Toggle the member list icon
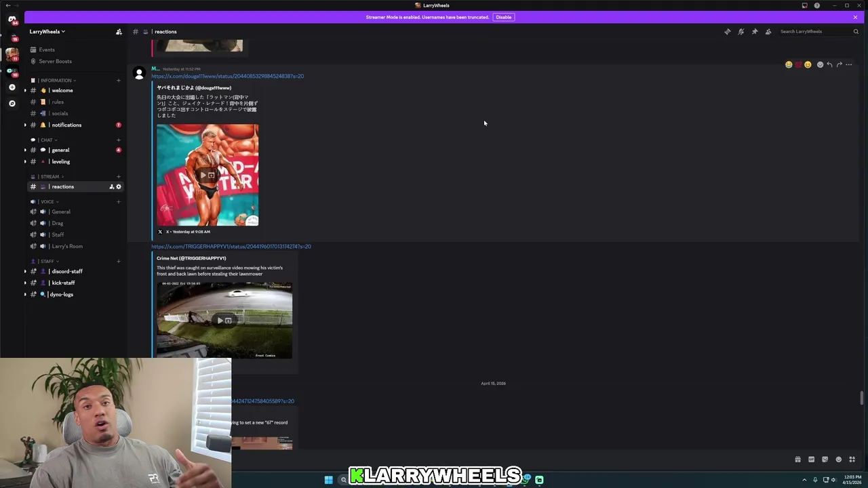 [x=768, y=31]
